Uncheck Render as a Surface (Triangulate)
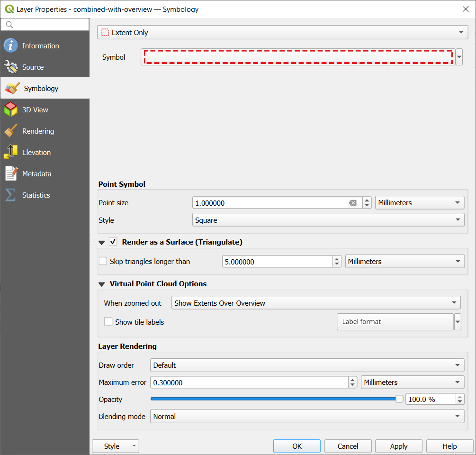The image size is (476, 455). (113, 242)
